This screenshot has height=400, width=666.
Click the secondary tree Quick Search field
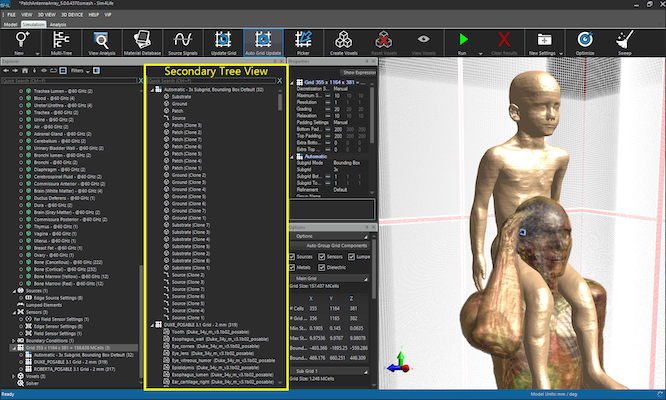point(212,81)
